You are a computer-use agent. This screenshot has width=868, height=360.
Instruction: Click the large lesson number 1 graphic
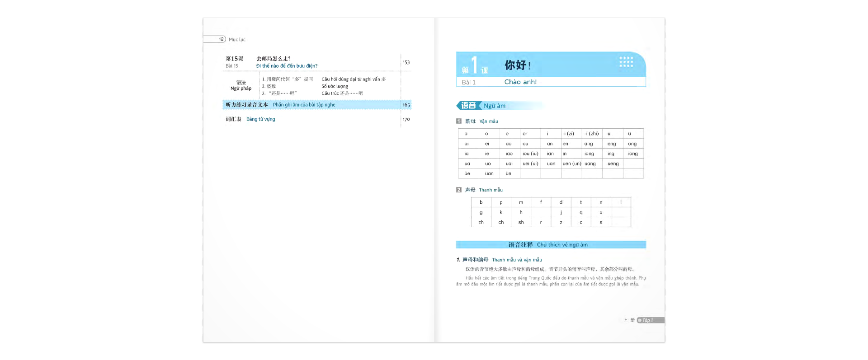(x=474, y=65)
